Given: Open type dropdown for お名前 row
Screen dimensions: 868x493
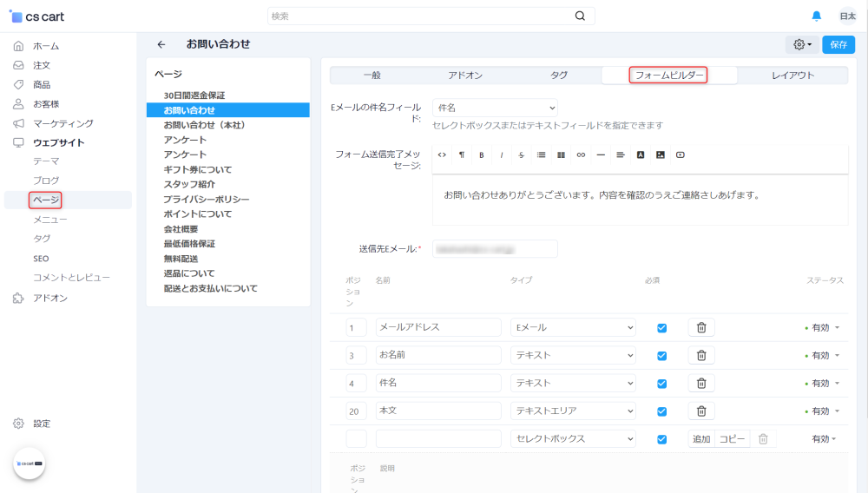Looking at the screenshot, I should click(x=573, y=355).
